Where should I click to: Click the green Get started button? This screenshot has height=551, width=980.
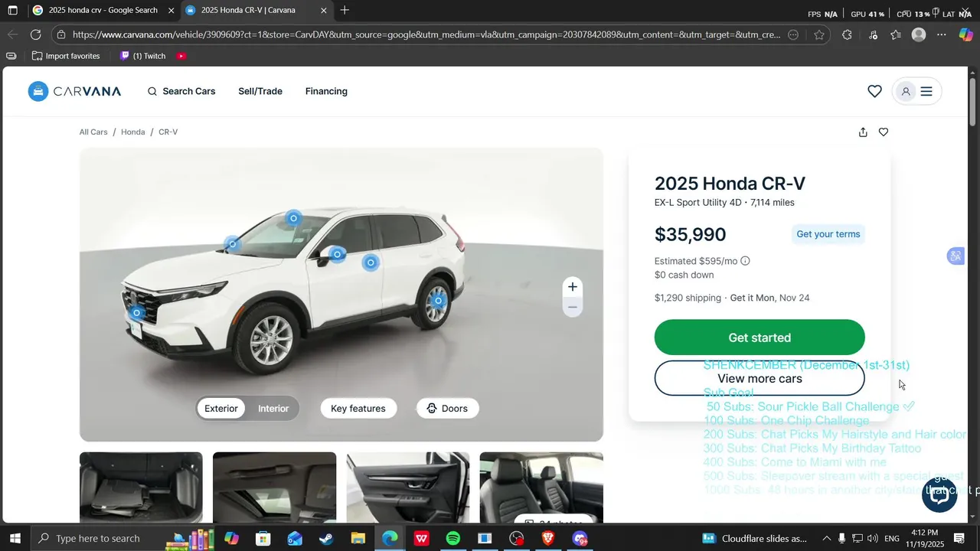[x=759, y=337]
